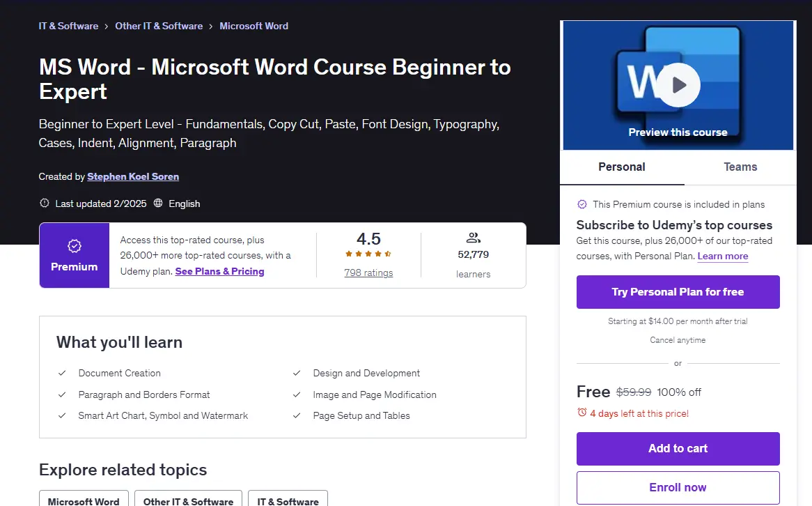Image resolution: width=812 pixels, height=506 pixels.
Task: Click the checkmark beside Document Creation
Action: click(62, 373)
